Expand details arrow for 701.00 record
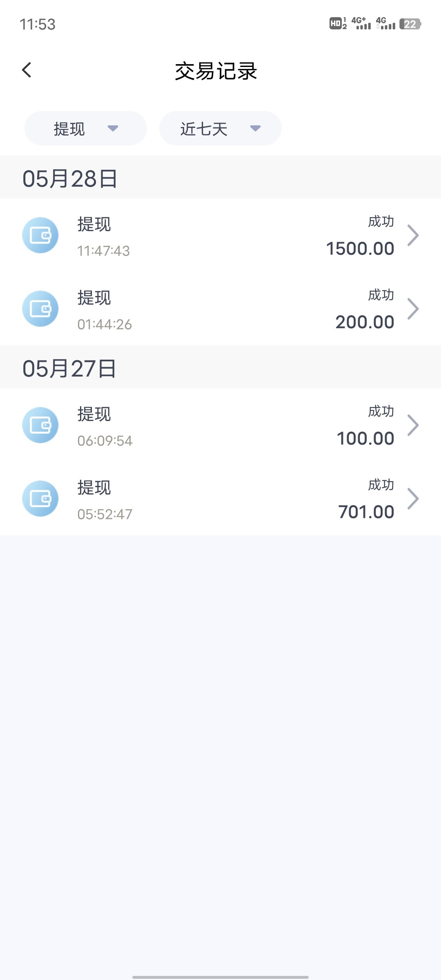Viewport: 441px width, 980px height. coord(413,499)
